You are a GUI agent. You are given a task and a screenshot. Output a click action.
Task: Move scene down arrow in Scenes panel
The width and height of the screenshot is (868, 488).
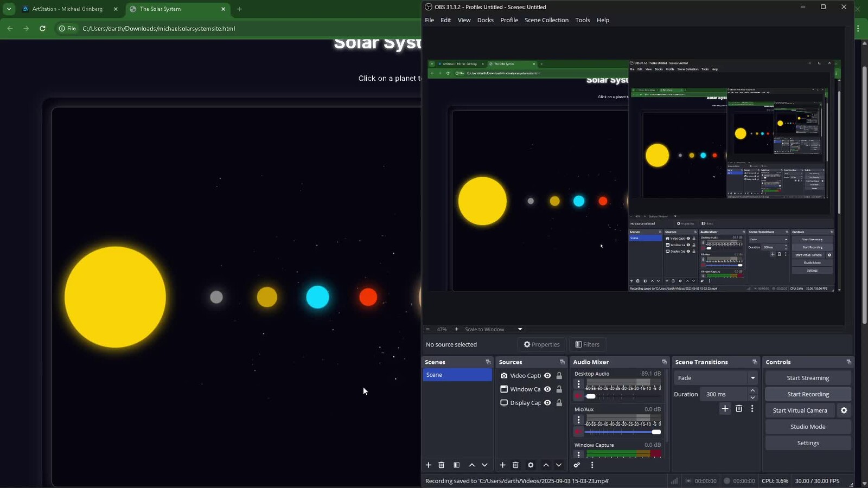(x=485, y=465)
